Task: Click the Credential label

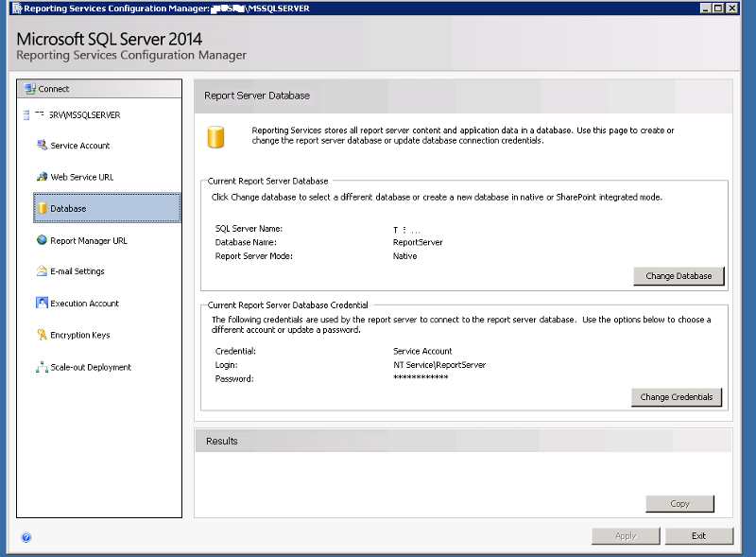Action: (x=235, y=351)
